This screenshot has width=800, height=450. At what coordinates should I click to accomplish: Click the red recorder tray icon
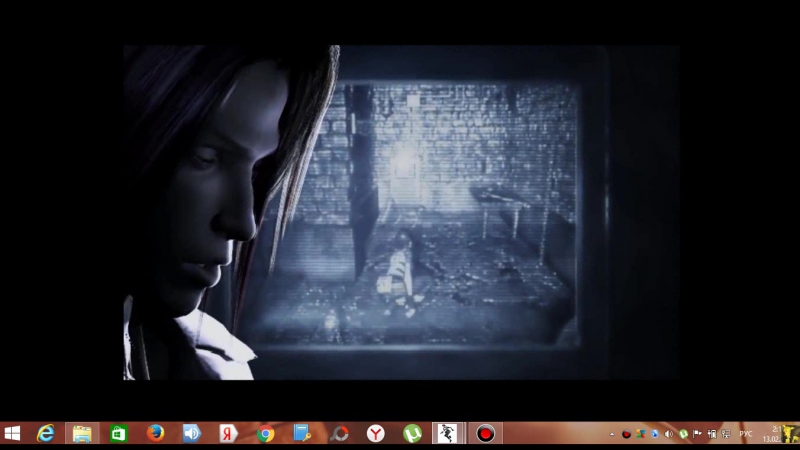[x=626, y=435]
